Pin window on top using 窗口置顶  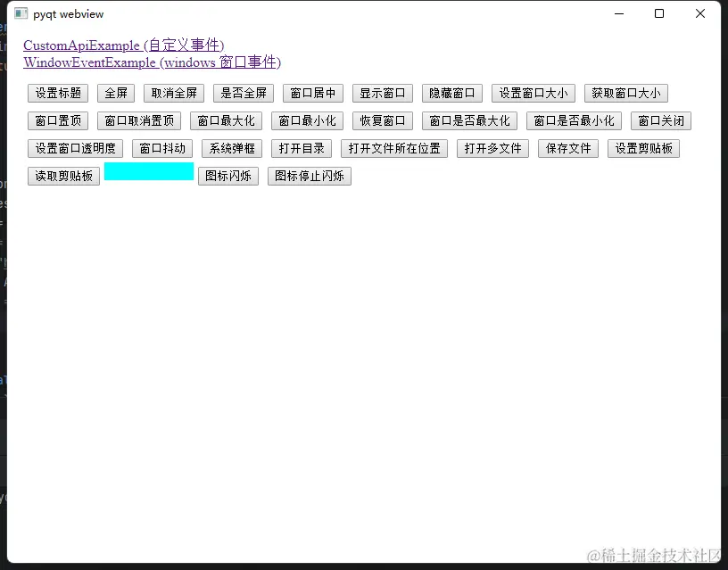click(x=57, y=120)
